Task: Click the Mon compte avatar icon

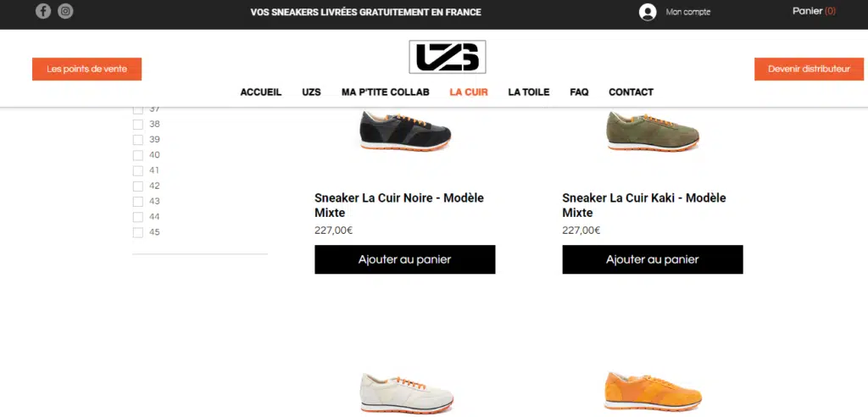Action: pos(648,12)
